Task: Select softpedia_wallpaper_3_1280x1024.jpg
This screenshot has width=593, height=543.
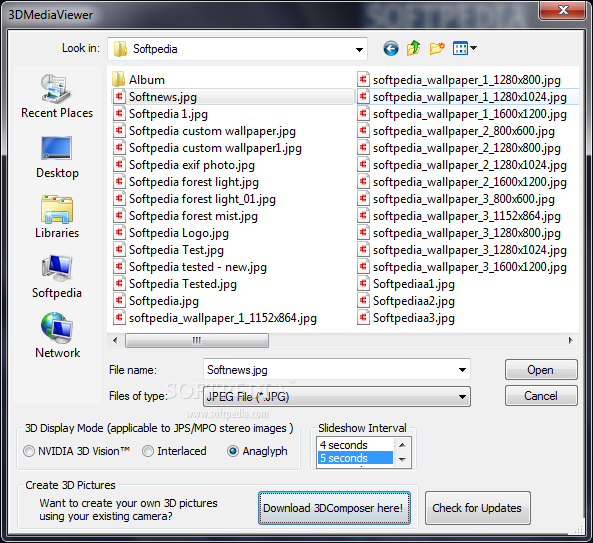Action: (470, 250)
